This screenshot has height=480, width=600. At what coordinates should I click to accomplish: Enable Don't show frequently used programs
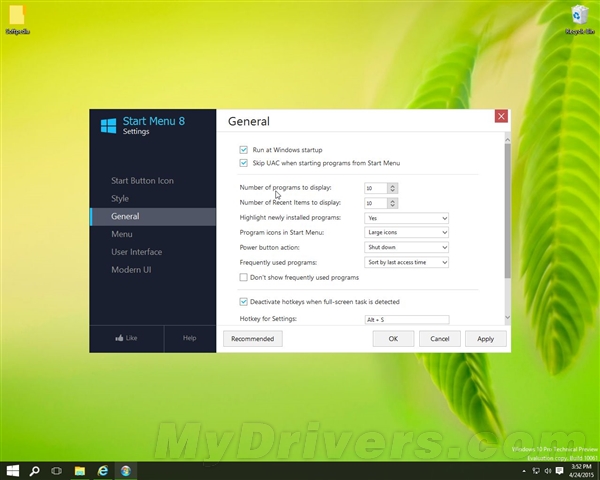point(243,277)
